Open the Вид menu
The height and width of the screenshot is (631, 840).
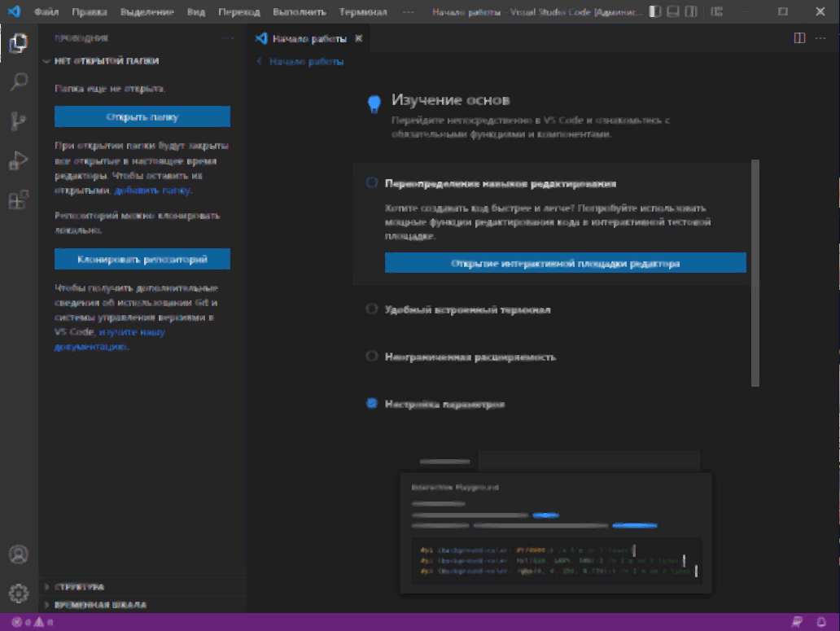196,11
